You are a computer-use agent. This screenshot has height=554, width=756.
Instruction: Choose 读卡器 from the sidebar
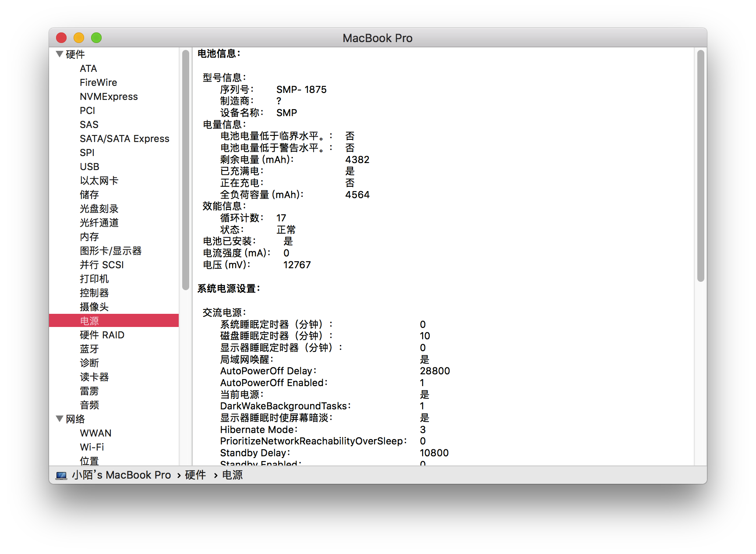[94, 377]
